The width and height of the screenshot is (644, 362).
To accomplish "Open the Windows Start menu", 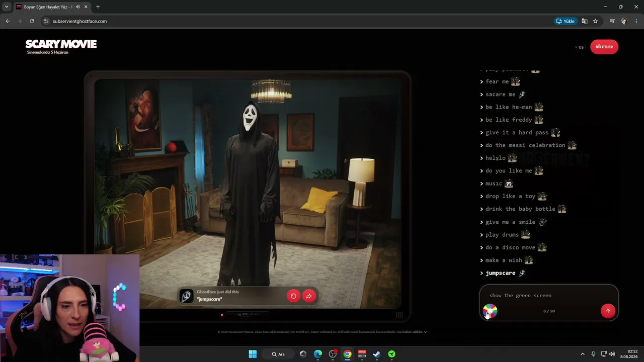I will click(x=253, y=354).
